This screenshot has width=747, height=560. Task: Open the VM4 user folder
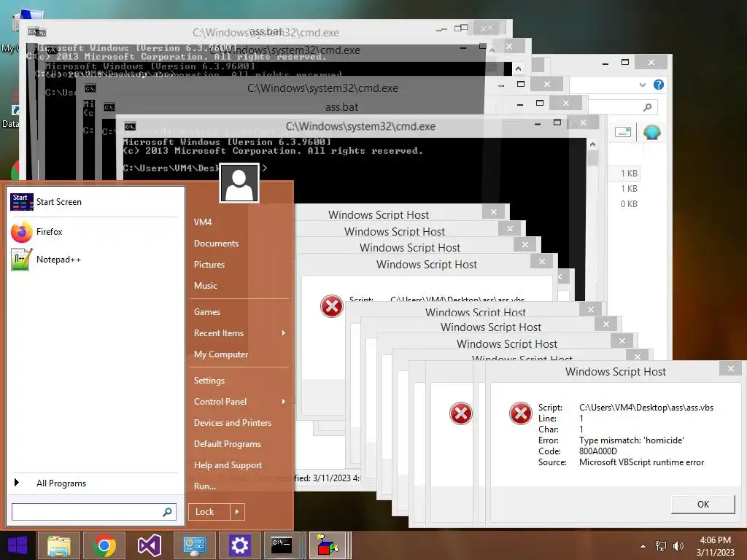pyautogui.click(x=203, y=222)
